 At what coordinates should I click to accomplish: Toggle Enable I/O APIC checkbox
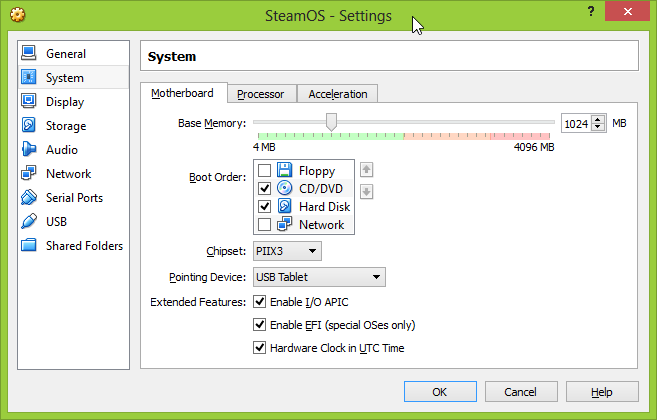[x=260, y=302]
